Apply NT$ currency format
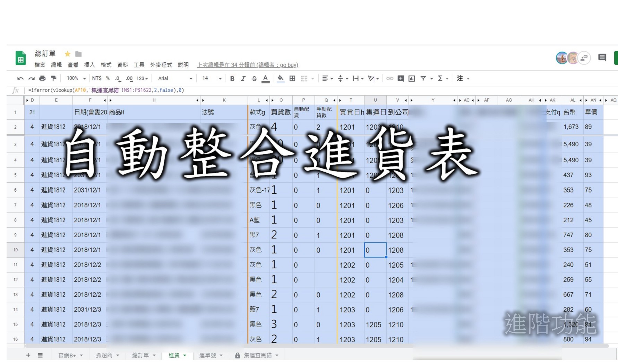618x364 pixels. click(97, 78)
